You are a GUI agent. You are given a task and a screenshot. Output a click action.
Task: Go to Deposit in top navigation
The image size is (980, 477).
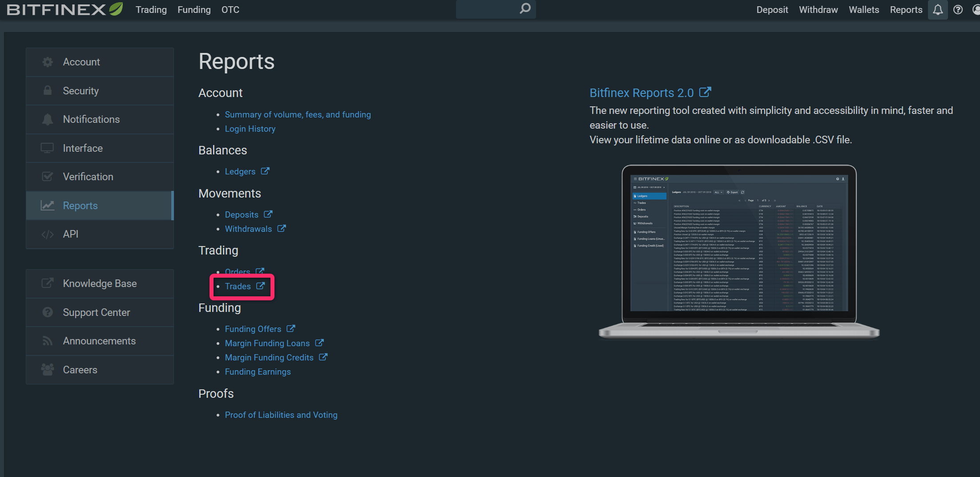point(772,10)
